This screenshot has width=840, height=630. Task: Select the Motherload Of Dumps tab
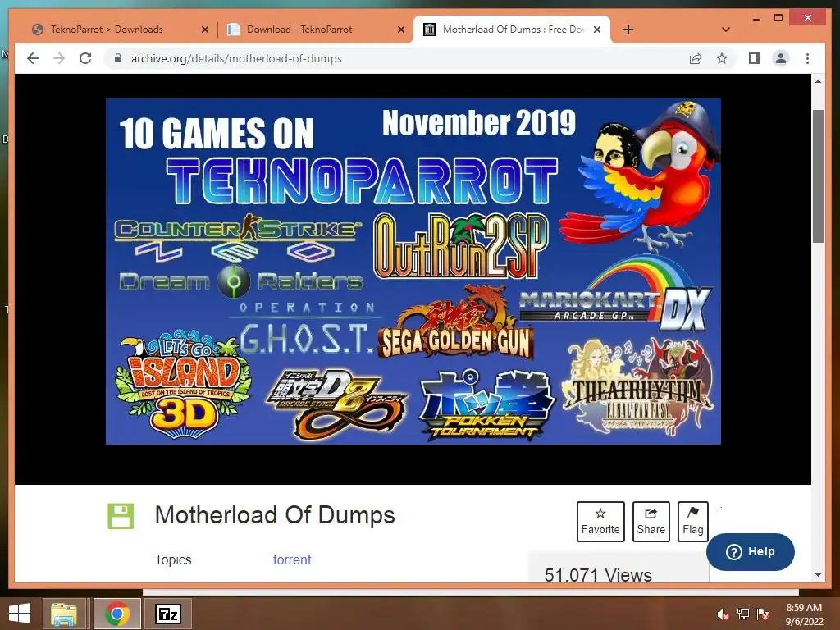[512, 30]
